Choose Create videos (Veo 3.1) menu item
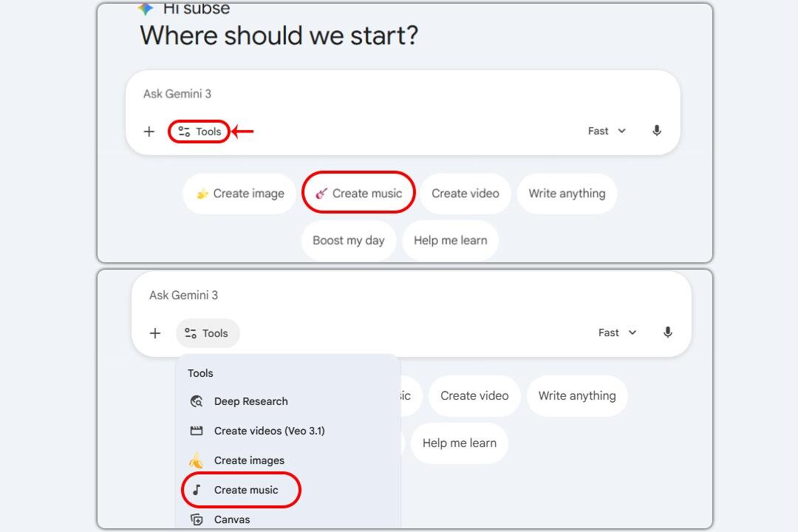 (x=269, y=431)
